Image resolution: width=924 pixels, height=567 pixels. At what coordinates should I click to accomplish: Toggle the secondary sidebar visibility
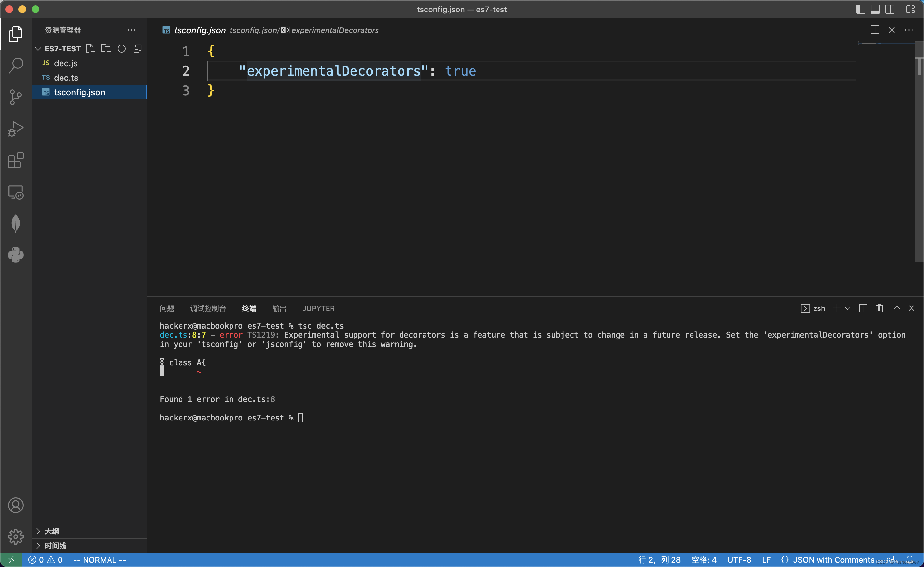coord(890,9)
